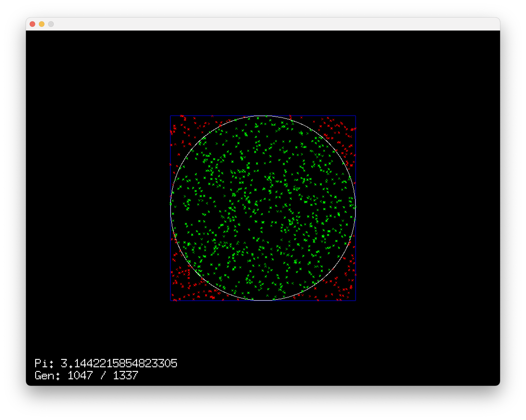Click the "Gen:" label
This screenshot has height=420, width=526.
click(47, 375)
